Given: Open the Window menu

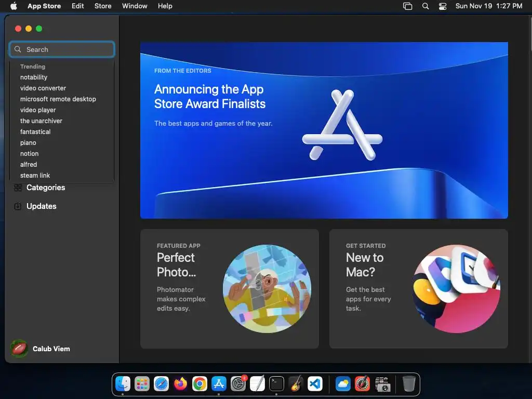Looking at the screenshot, I should (x=135, y=6).
